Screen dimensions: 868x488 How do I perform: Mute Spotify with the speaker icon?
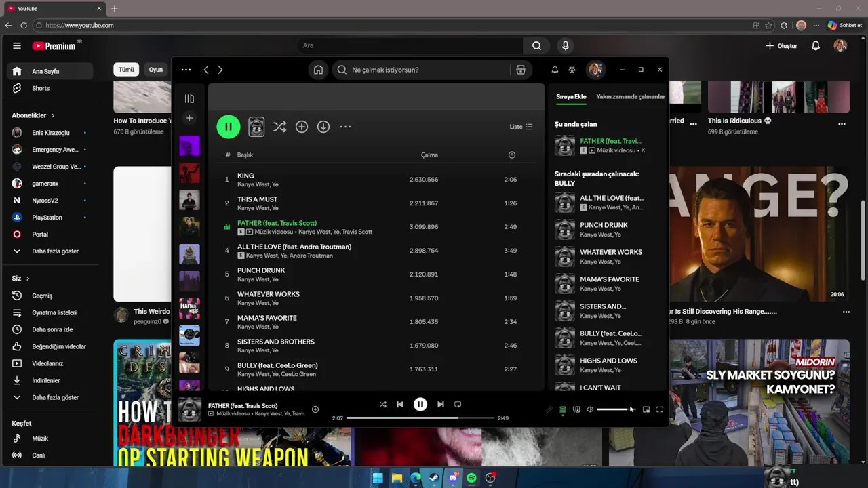[590, 409]
